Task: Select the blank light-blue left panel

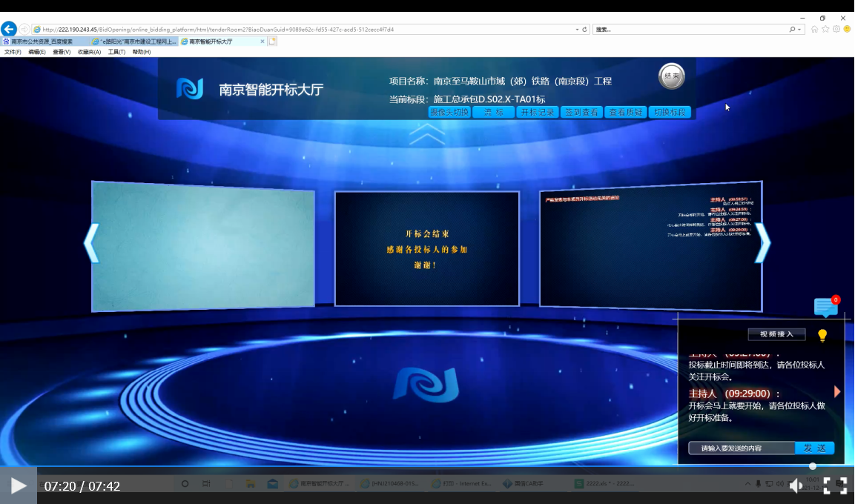Action: click(x=203, y=246)
